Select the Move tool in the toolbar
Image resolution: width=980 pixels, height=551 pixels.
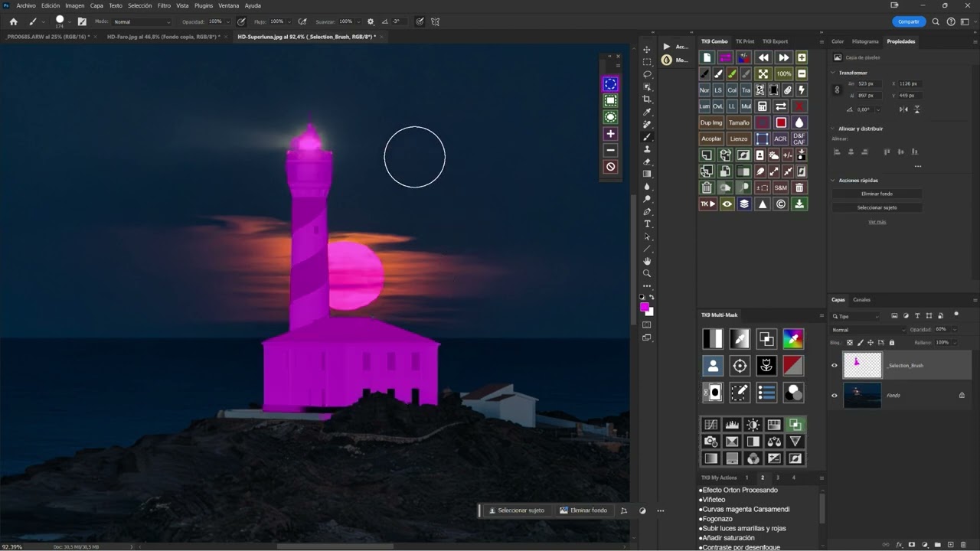pos(647,50)
